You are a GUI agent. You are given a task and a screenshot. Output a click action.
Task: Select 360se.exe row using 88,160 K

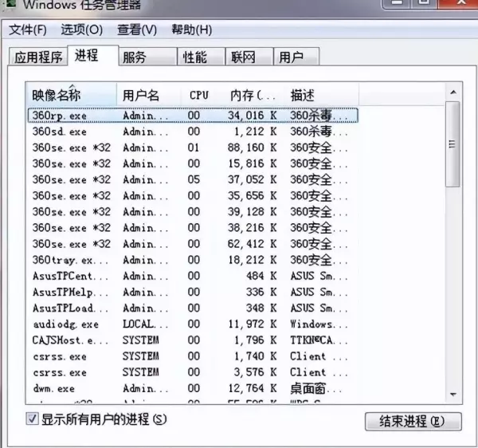(193, 147)
